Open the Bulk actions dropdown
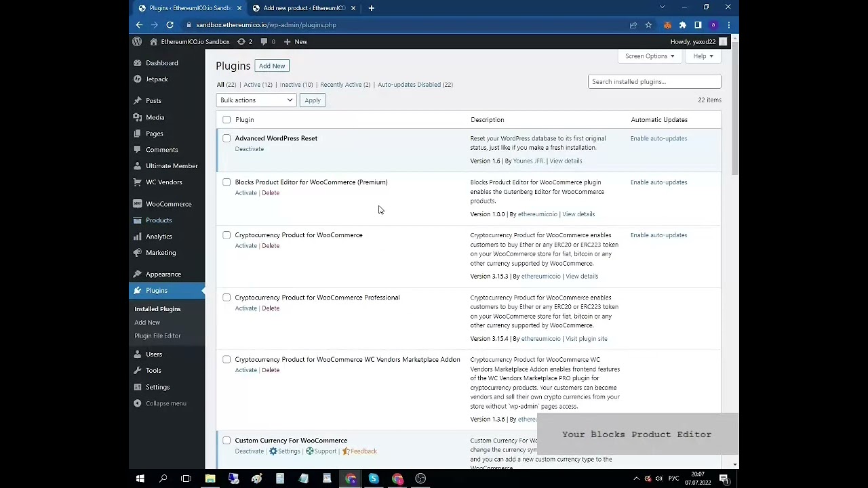Screen dimensions: 868x488 pyautogui.click(x=256, y=100)
